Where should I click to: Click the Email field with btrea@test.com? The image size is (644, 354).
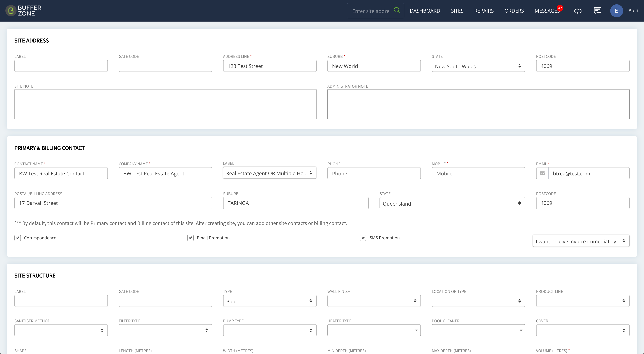coord(589,173)
